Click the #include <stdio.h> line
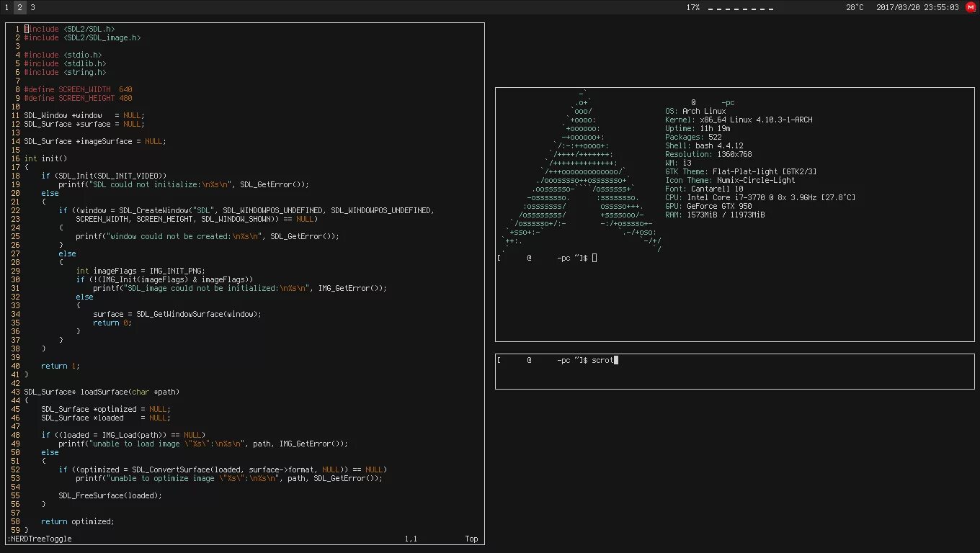 (63, 55)
